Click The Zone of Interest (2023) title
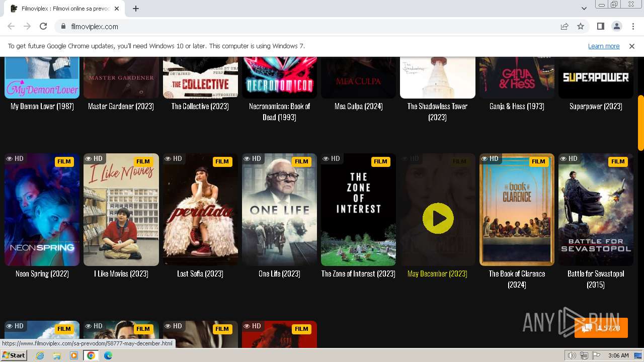The height and width of the screenshot is (362, 644). (x=358, y=274)
